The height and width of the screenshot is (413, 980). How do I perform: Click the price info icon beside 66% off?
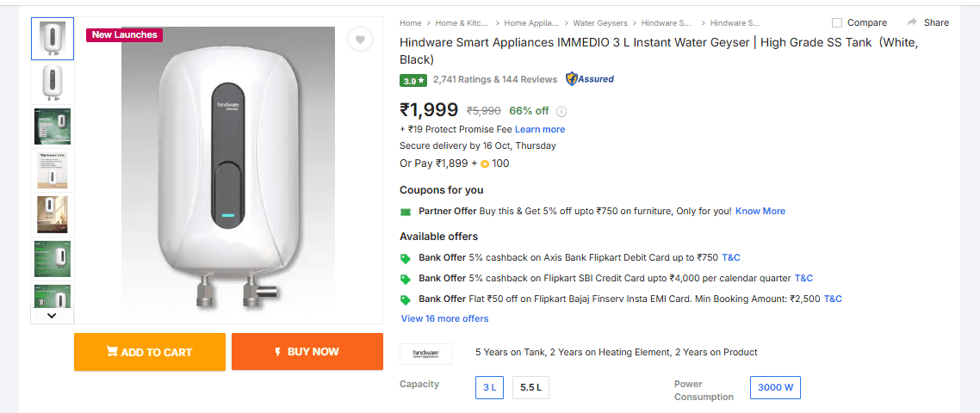[561, 111]
